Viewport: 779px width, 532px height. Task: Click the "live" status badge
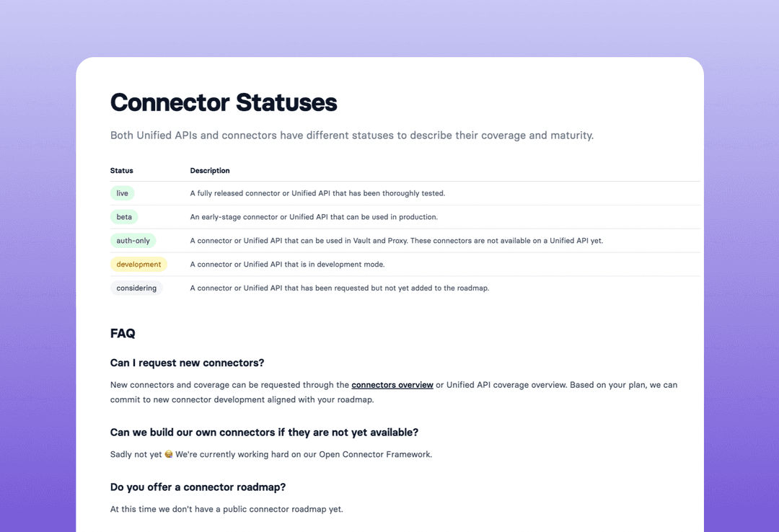[123, 193]
